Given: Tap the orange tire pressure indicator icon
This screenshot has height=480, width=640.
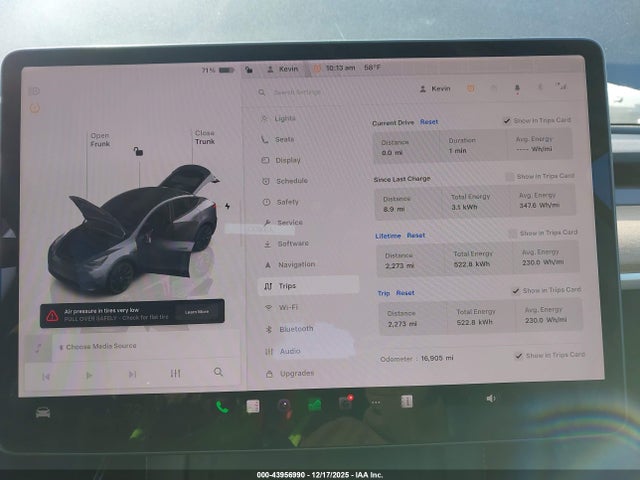Looking at the screenshot, I should [35, 108].
